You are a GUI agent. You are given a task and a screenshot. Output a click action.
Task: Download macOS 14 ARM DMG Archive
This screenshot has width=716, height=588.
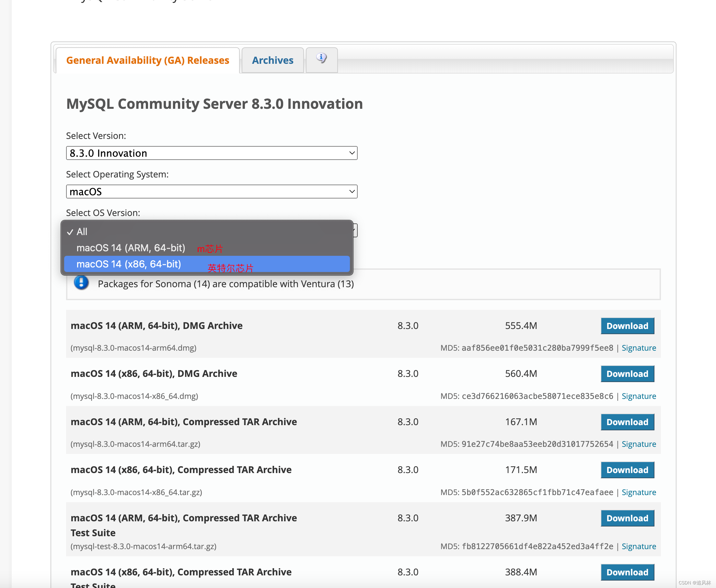[x=627, y=326]
